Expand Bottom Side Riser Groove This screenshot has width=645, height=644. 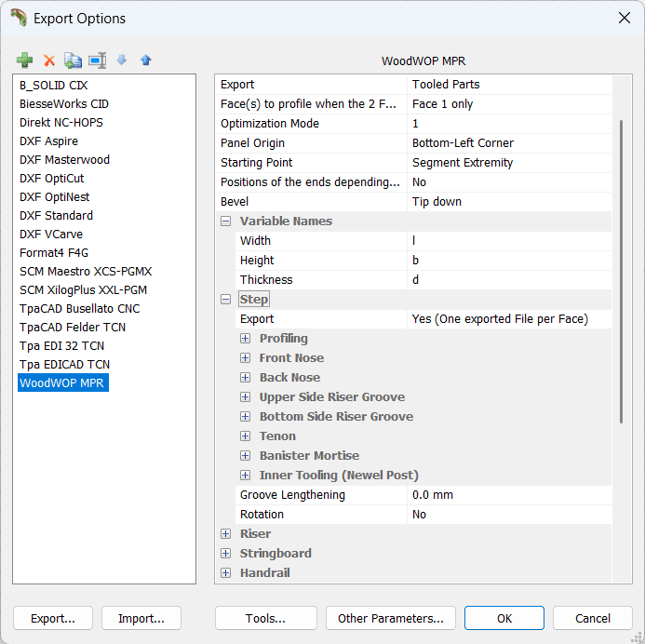pos(245,417)
